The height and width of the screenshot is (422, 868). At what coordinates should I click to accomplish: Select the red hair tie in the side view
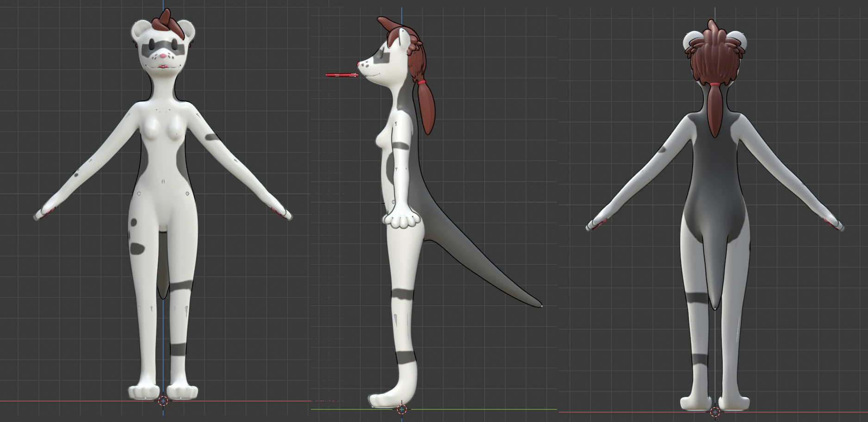[421, 83]
